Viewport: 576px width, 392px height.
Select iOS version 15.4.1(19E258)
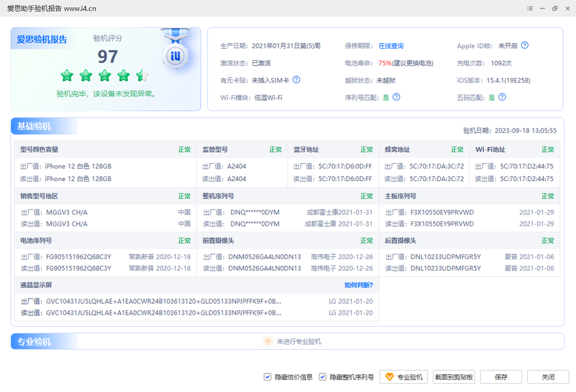(x=508, y=81)
